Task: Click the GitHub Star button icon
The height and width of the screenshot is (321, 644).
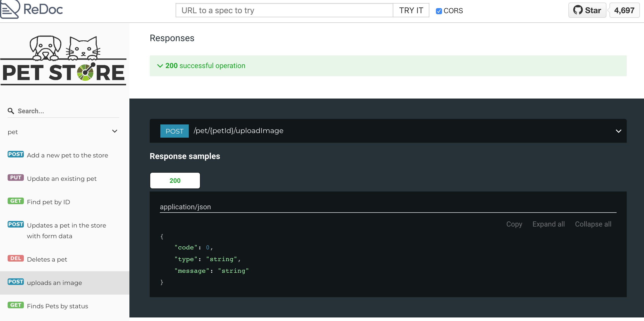Action: 578,10
